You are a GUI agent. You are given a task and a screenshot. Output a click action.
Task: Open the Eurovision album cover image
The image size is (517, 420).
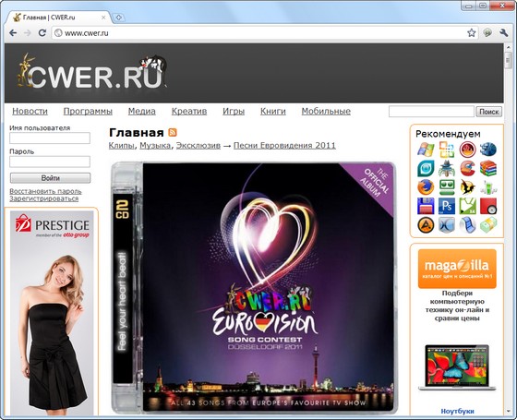click(x=254, y=288)
